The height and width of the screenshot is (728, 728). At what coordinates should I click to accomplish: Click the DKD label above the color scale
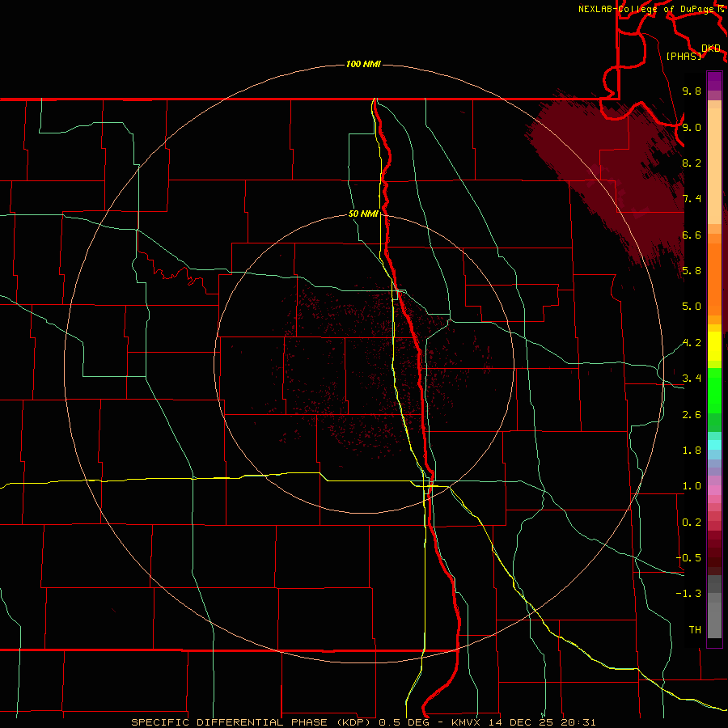coord(710,48)
